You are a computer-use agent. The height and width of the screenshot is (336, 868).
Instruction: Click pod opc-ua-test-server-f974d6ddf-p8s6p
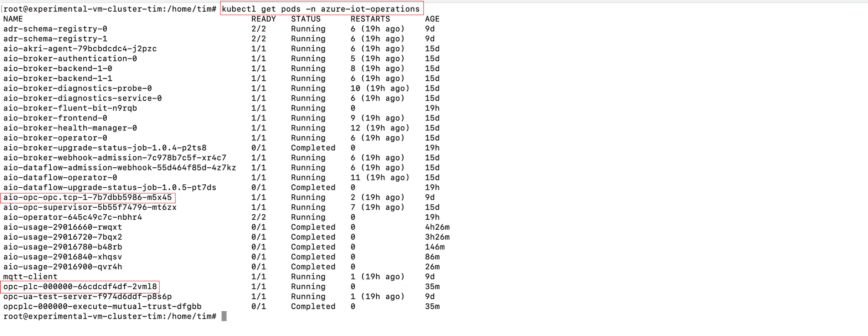coord(87,297)
